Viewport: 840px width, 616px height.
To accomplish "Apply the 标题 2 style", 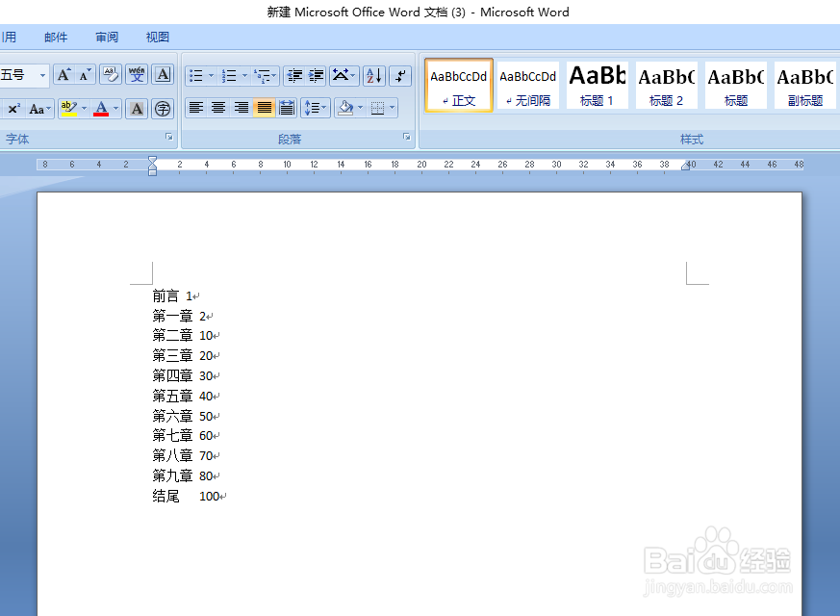I will (x=667, y=85).
